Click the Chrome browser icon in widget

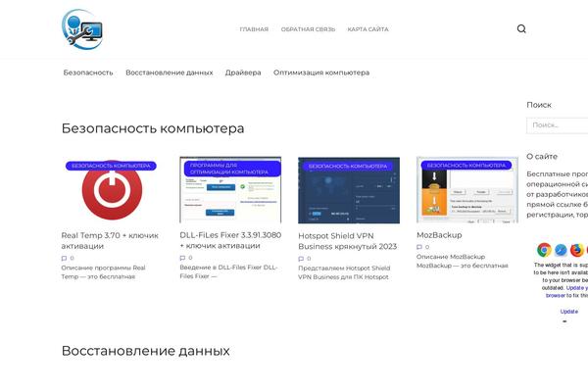(x=544, y=250)
